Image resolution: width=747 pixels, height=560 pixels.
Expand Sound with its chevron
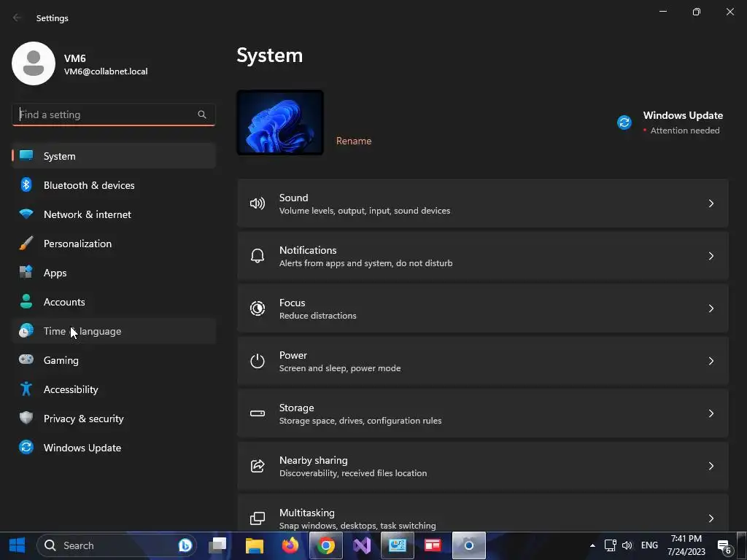point(711,203)
